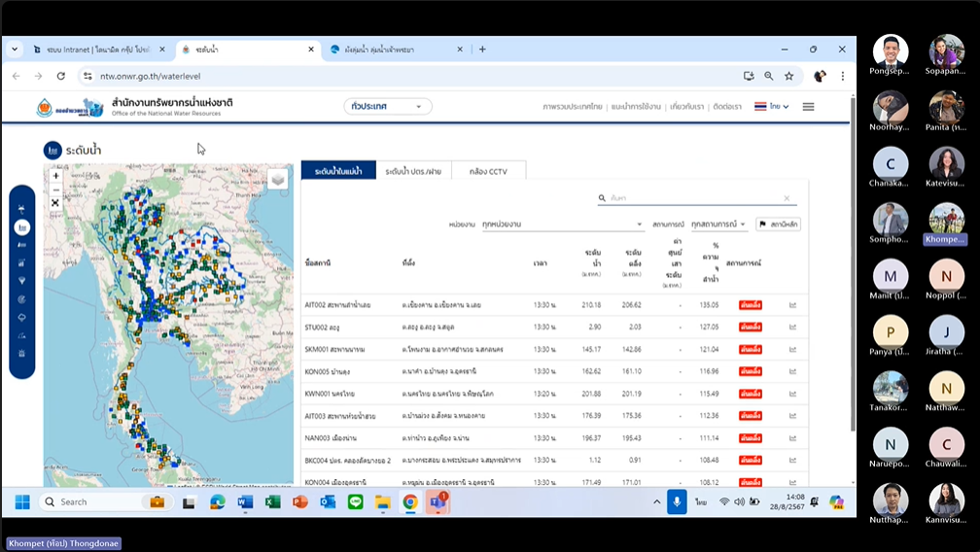
Task: Open the map layers selector
Action: pyautogui.click(x=277, y=180)
